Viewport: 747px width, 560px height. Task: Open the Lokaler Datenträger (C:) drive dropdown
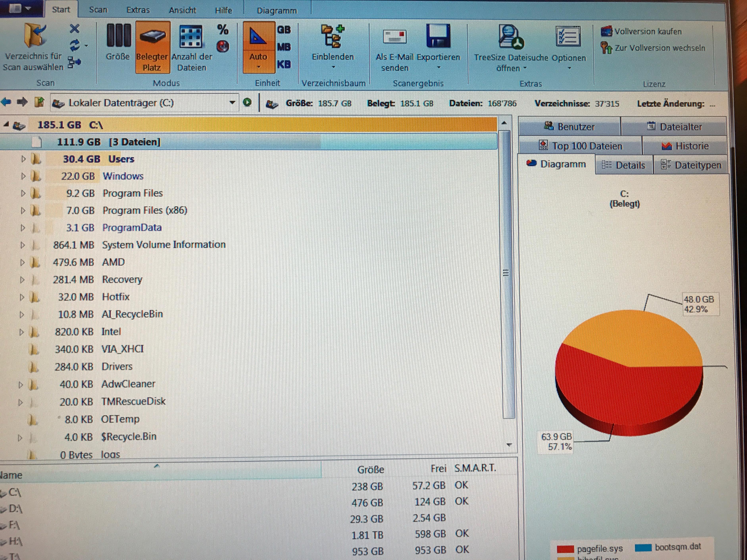click(x=232, y=103)
